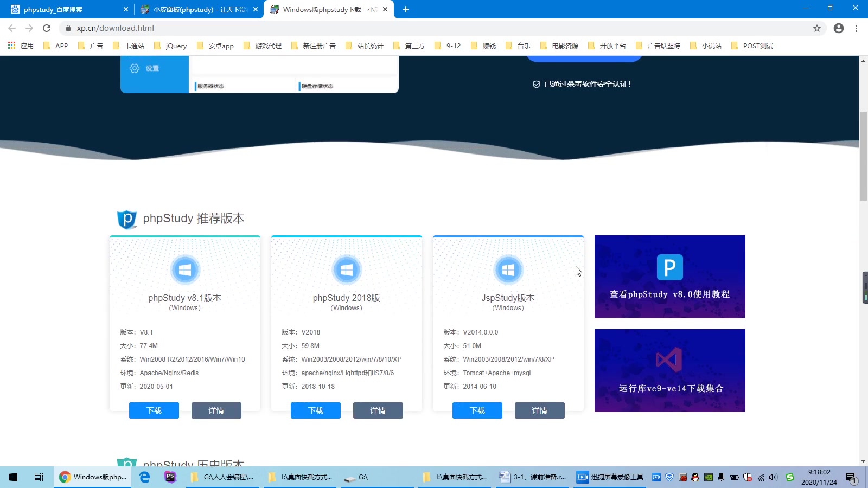Open the Chrome profile avatar menu
The height and width of the screenshot is (488, 868).
click(x=839, y=28)
